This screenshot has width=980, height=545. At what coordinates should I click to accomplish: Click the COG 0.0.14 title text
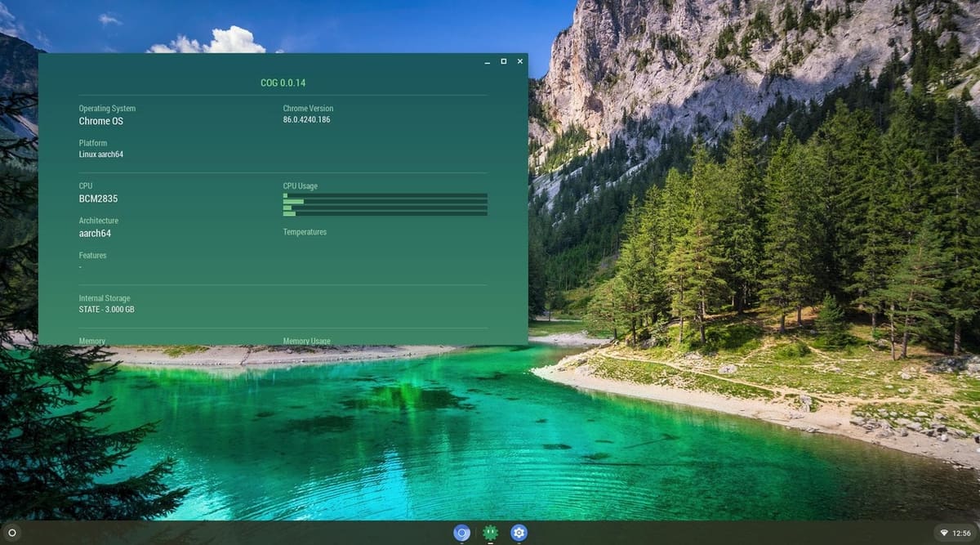tap(283, 83)
